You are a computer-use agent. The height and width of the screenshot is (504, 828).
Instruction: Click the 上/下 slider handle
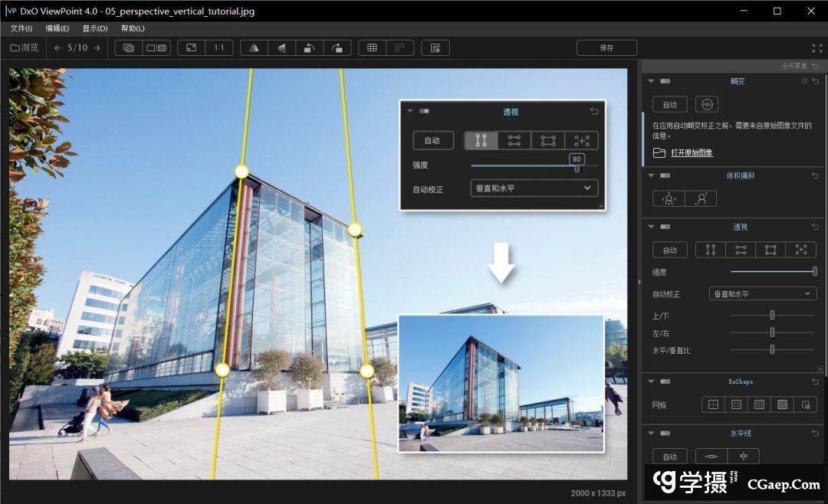pos(772,315)
